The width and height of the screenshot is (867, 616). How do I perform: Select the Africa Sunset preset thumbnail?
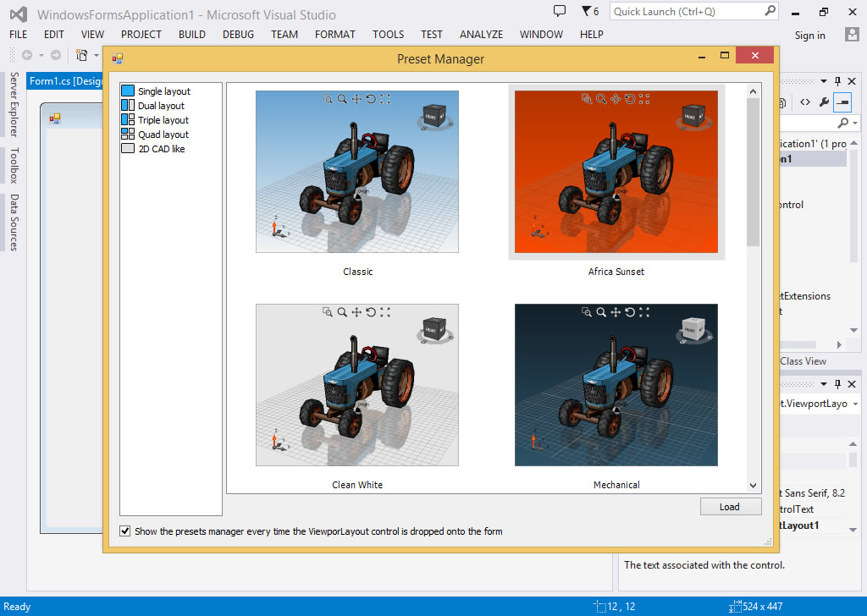coord(616,172)
